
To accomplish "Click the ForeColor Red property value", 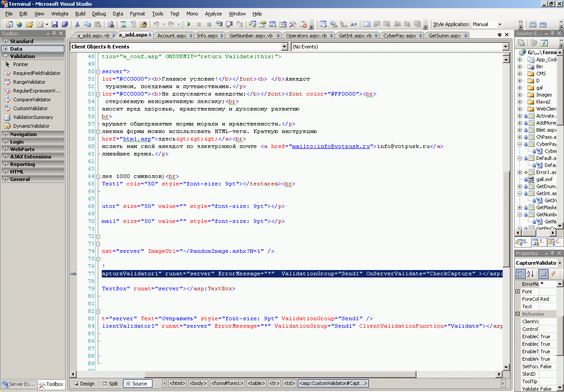I will (548, 299).
